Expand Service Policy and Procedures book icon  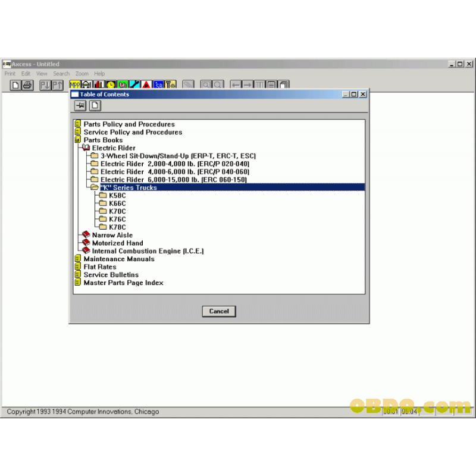(78, 131)
